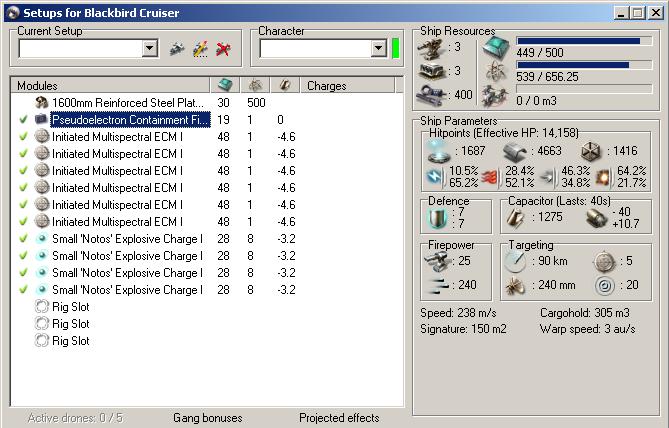Click inside the Character combo field
This screenshot has height=428, width=669.
(x=315, y=48)
